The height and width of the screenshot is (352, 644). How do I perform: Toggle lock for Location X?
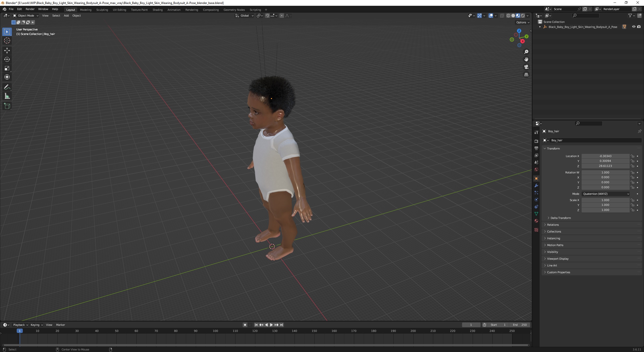[x=632, y=156]
